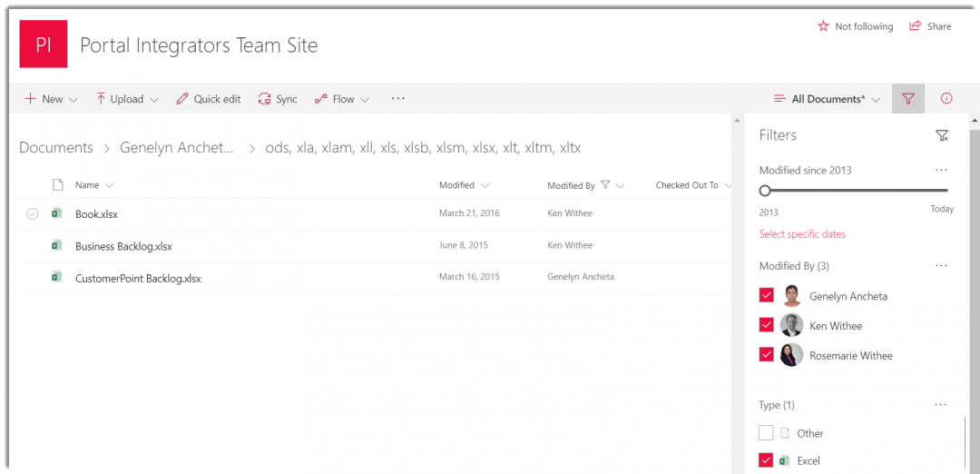The image size is (980, 474).
Task: Open the toolbar more options ellipsis
Action: pos(397,98)
